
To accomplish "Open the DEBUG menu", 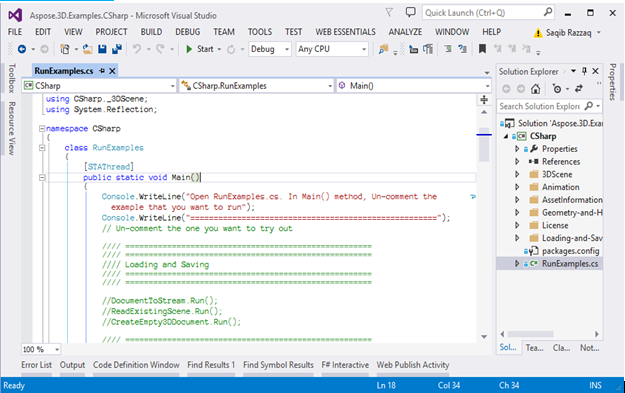I will tap(188, 32).
